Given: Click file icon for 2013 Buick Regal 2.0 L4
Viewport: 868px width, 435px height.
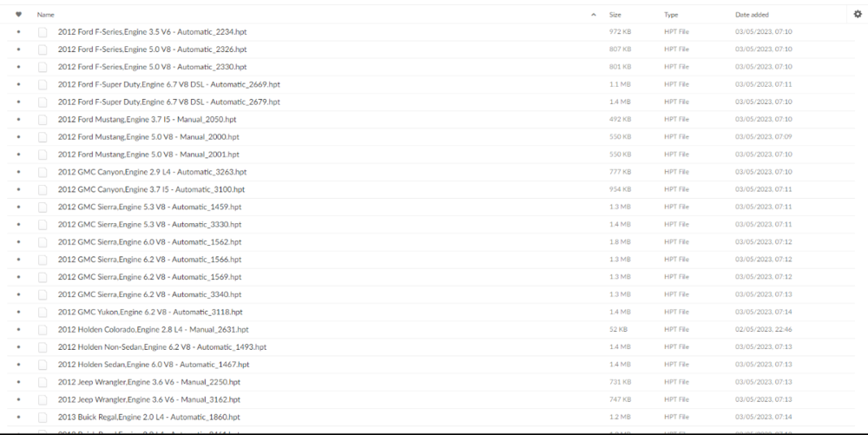Looking at the screenshot, I should point(43,418).
